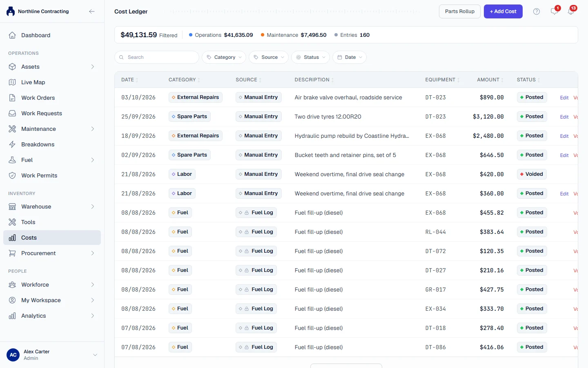
Task: Click the Parts Rollup button
Action: click(460, 11)
